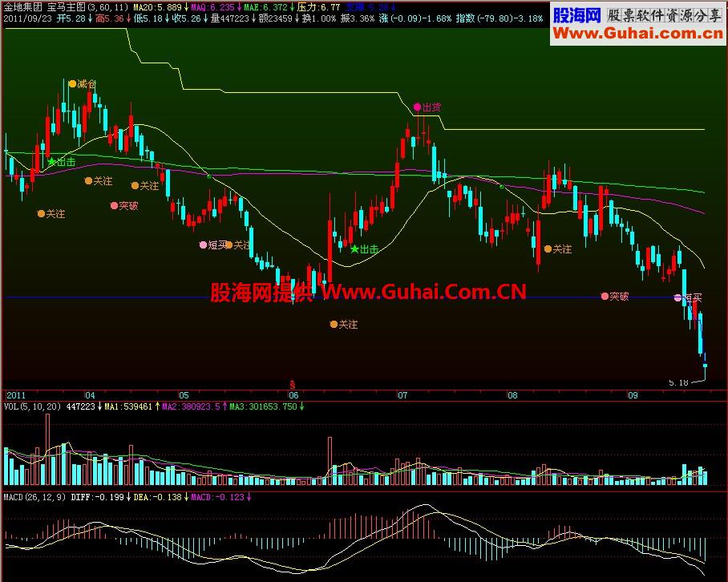Click the 指数(-79.80)-3.18% index value
The width and height of the screenshot is (728, 582).
[499, 18]
